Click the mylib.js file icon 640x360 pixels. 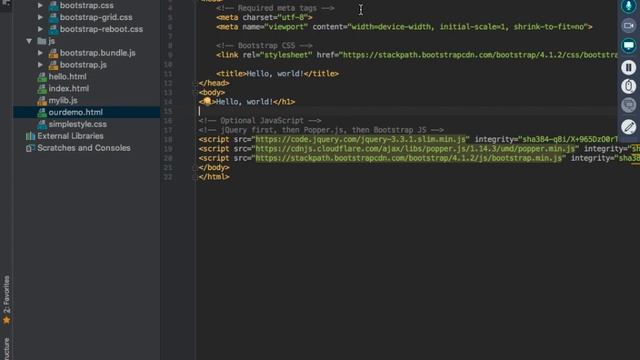[42, 101]
